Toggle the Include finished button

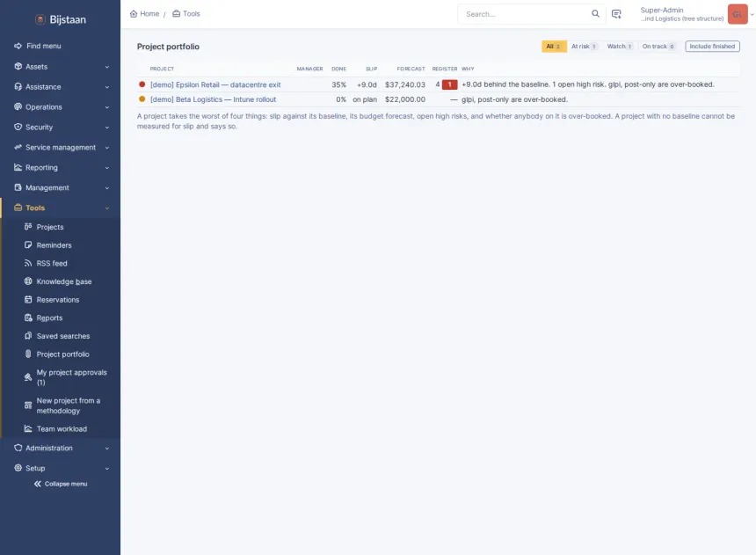712,47
